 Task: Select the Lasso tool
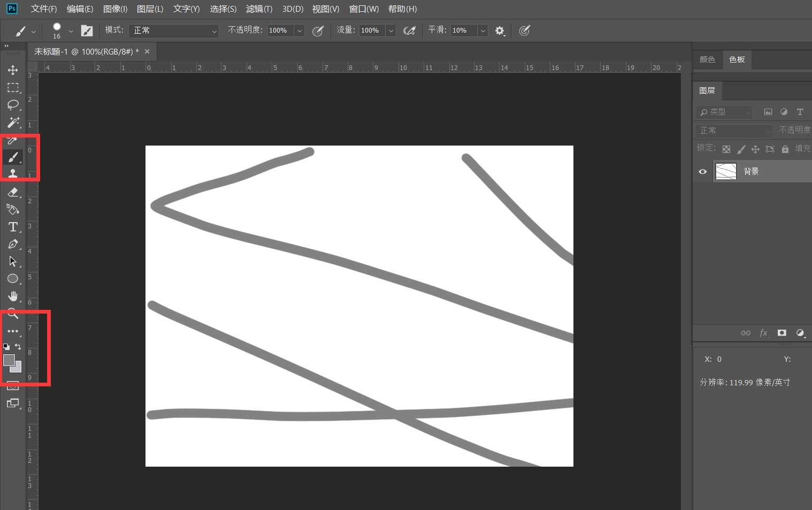point(13,105)
